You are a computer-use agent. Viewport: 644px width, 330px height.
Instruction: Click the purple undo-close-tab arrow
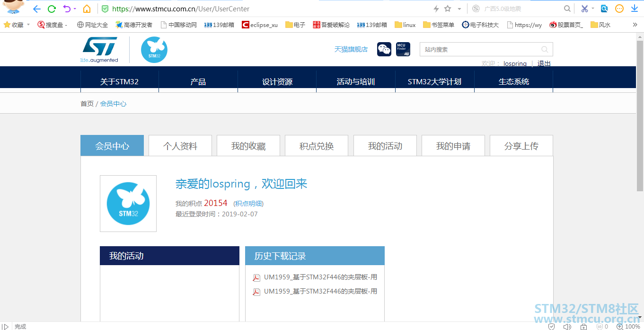pos(67,9)
